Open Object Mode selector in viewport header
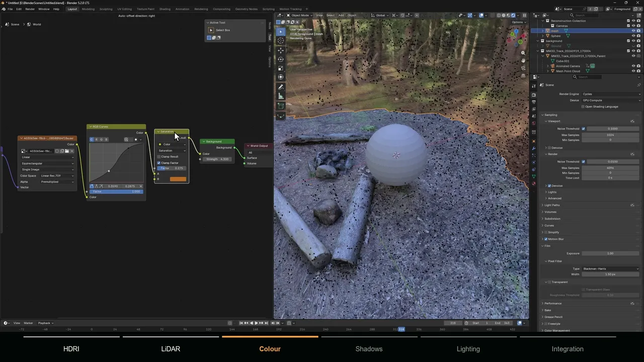 coord(300,15)
